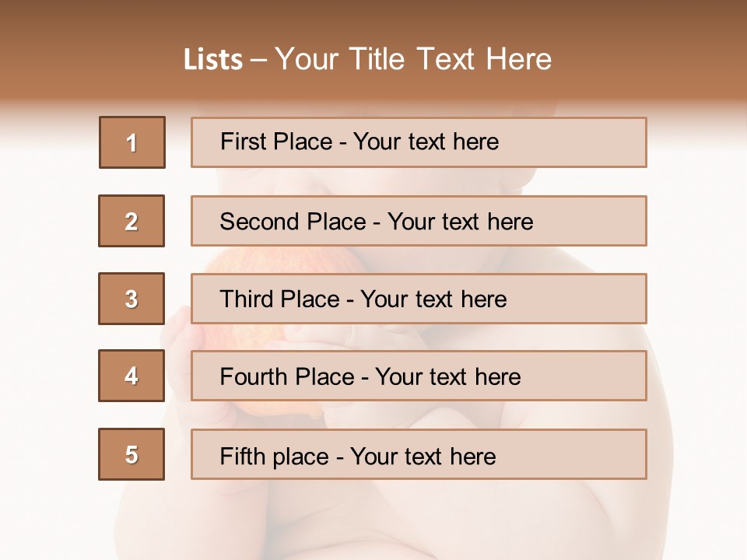Select the Third Place text bar
Image resolution: width=747 pixels, height=560 pixels.
(x=419, y=299)
